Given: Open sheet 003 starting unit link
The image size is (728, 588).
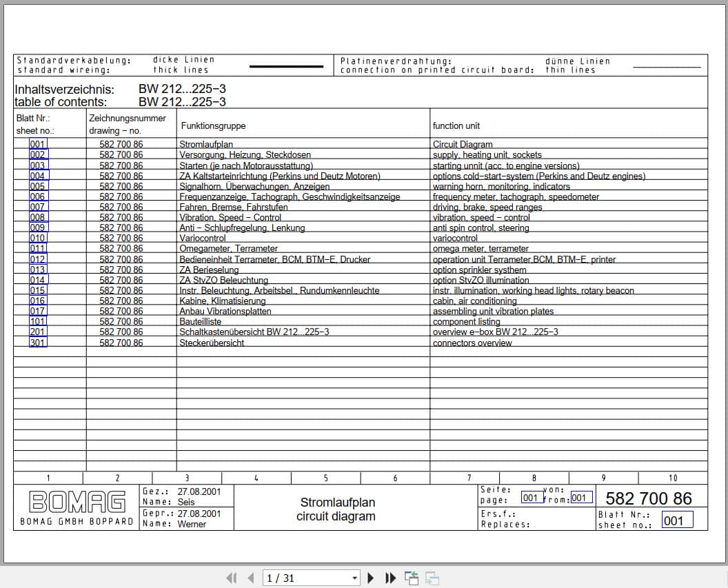Looking at the screenshot, I should pos(38,165).
